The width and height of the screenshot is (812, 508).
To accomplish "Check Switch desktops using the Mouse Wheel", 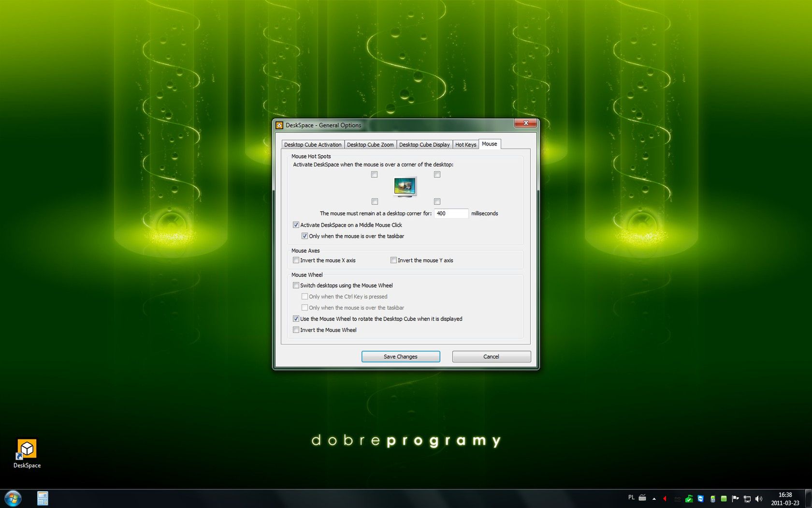I will coord(296,285).
